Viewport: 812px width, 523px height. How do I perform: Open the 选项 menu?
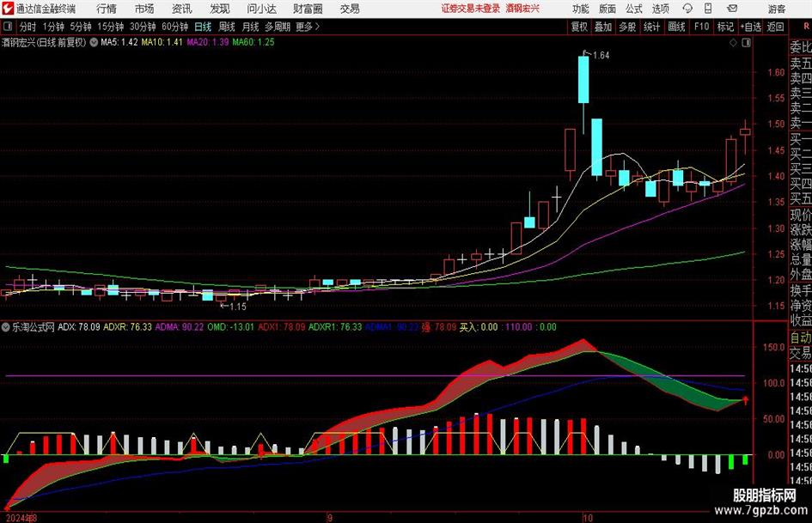click(x=661, y=9)
